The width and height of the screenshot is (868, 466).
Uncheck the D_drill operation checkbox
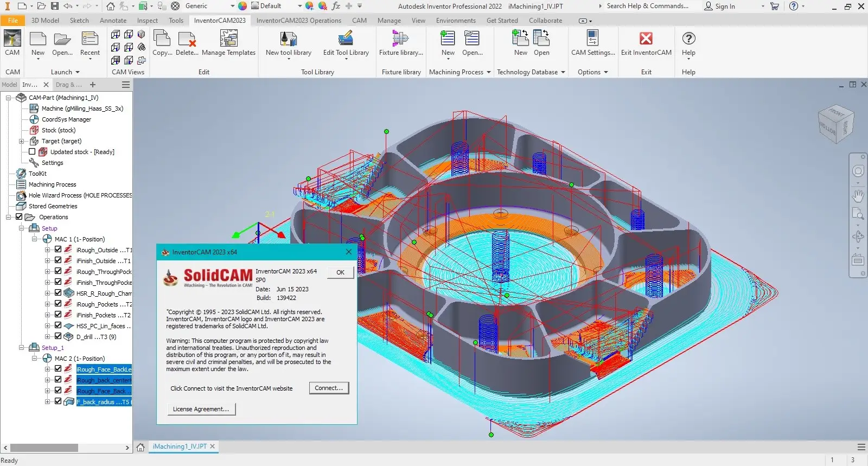58,336
